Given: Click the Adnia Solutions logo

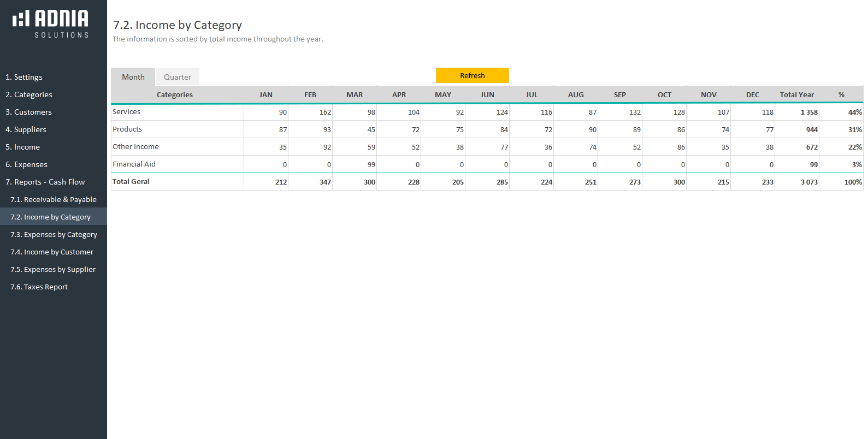Looking at the screenshot, I should (x=51, y=24).
